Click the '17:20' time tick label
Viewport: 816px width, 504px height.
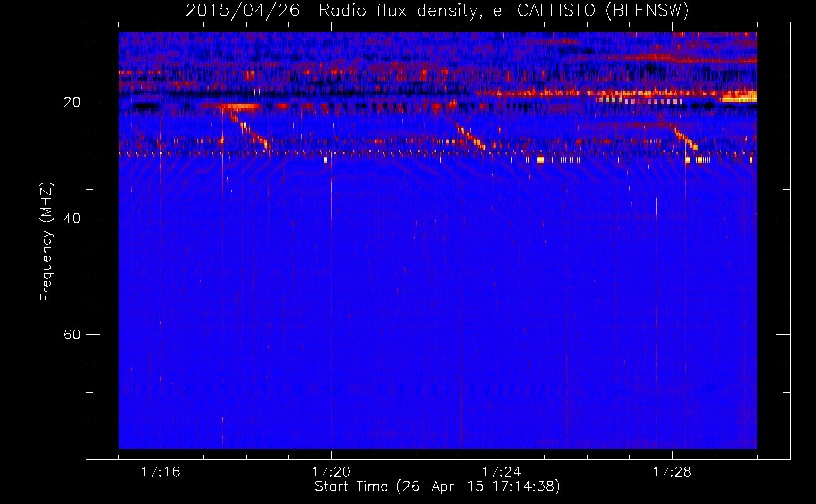point(331,472)
